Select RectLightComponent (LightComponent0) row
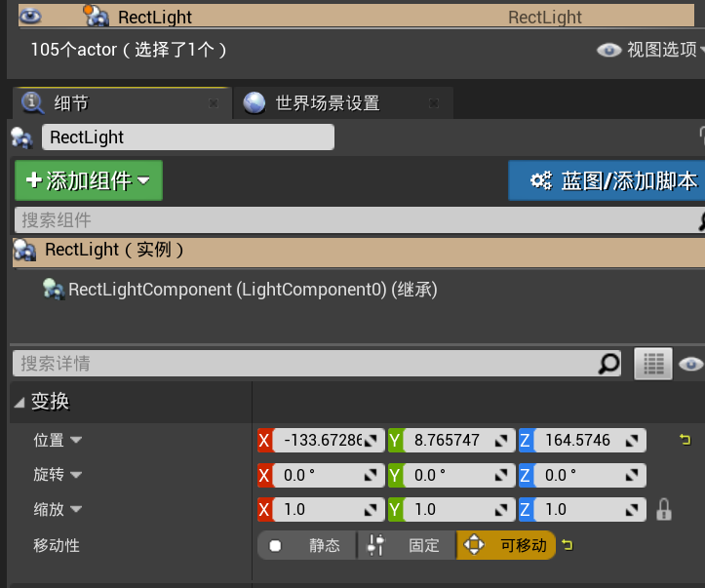Viewport: 705px width, 588px height. tap(253, 290)
